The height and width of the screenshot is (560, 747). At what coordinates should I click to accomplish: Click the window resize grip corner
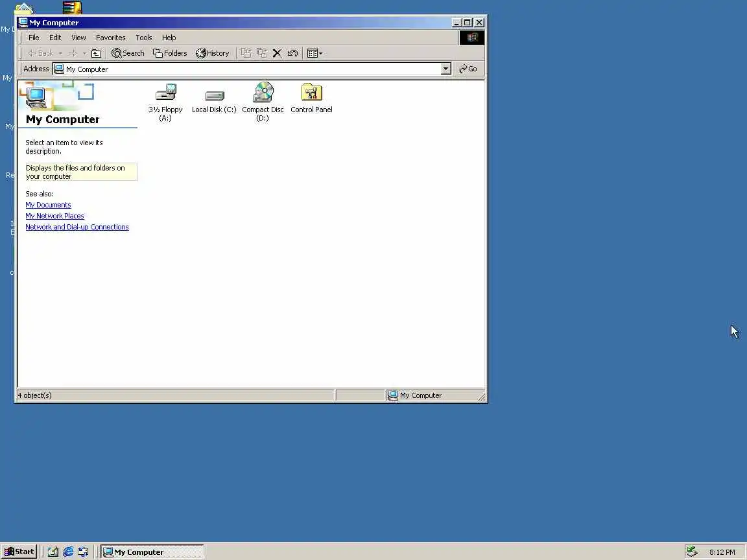point(481,397)
